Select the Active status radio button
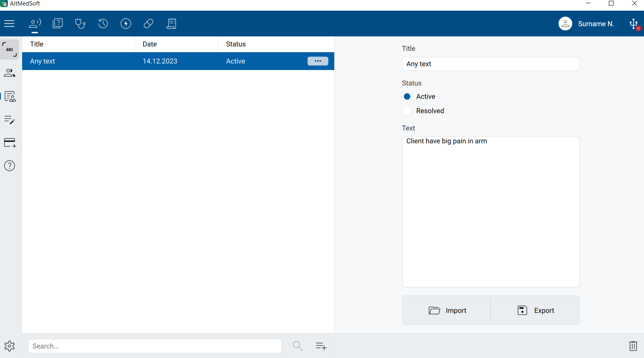 407,97
